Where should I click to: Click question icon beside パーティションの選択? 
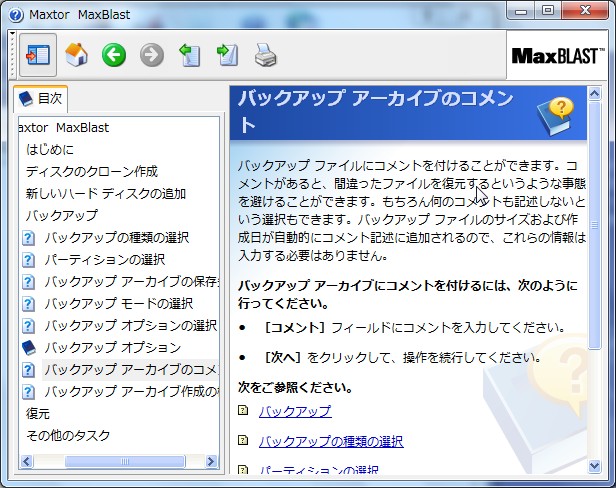[28, 260]
